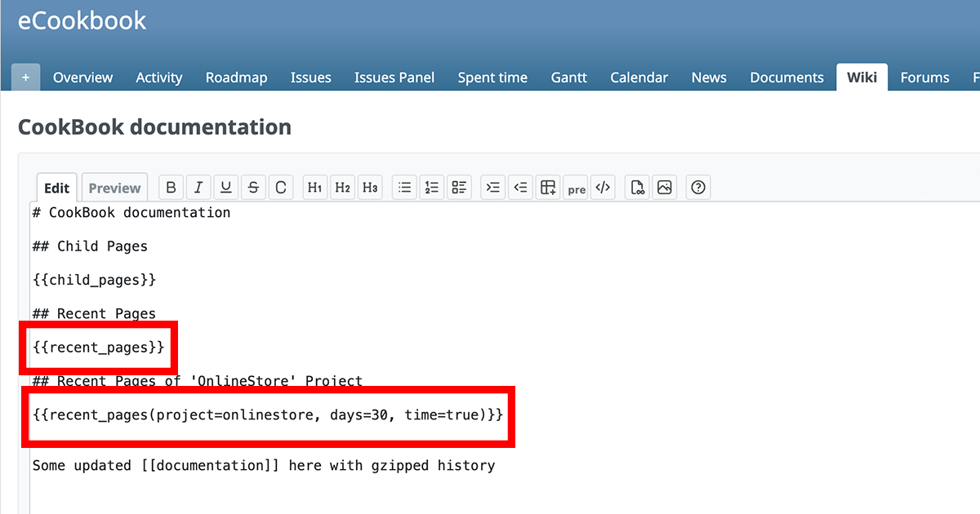Open the formatting help

click(698, 187)
